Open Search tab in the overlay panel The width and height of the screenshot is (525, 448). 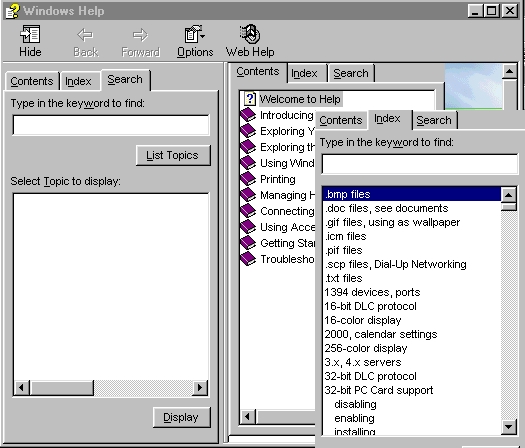click(434, 120)
